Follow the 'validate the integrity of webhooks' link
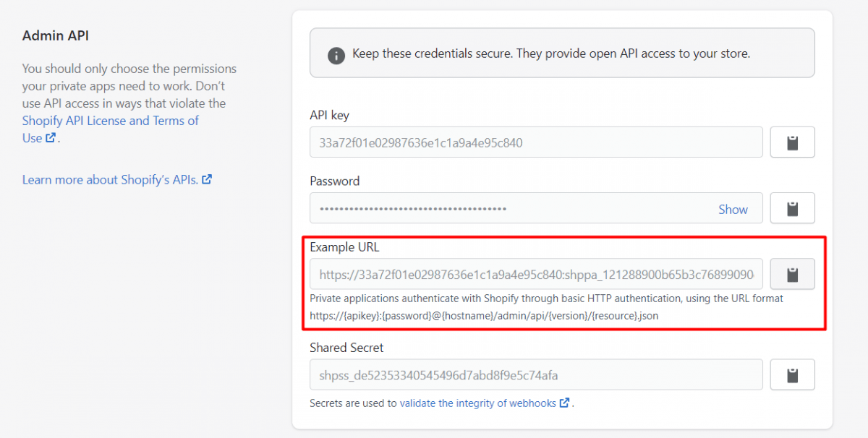 tap(477, 403)
